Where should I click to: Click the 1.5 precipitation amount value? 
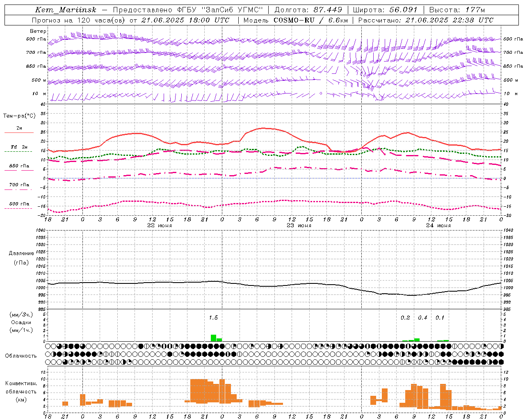[x=213, y=318]
